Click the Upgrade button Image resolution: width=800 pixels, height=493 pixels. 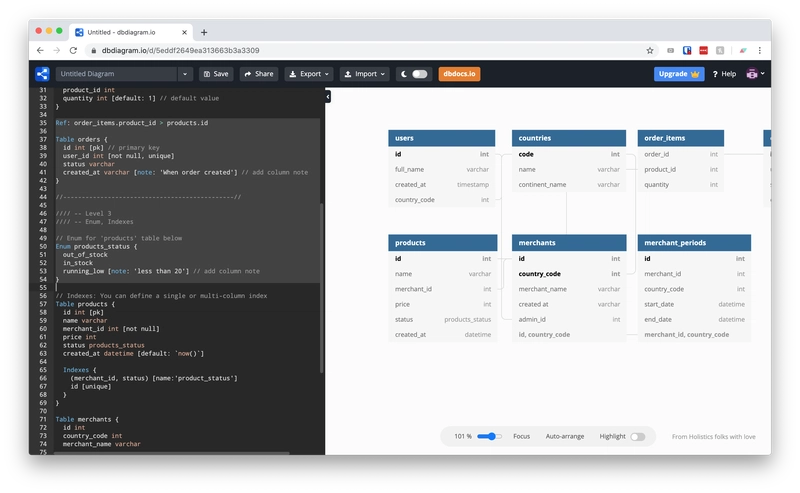click(679, 74)
